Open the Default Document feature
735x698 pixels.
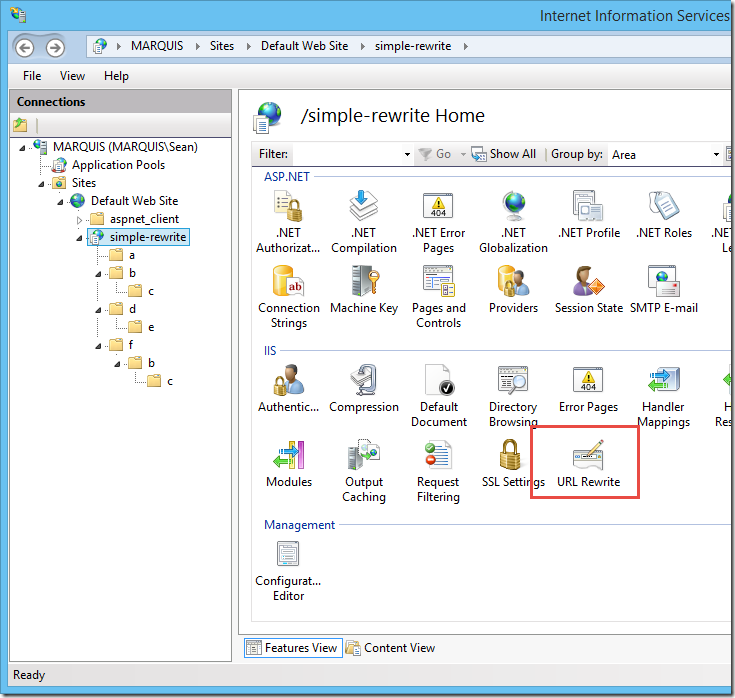(439, 396)
